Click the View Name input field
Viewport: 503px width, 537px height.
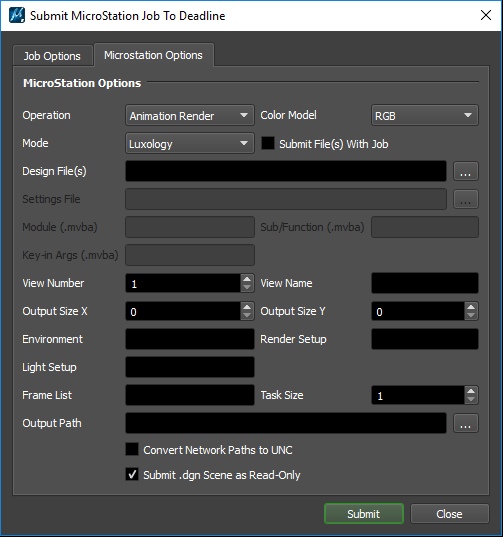pyautogui.click(x=425, y=283)
